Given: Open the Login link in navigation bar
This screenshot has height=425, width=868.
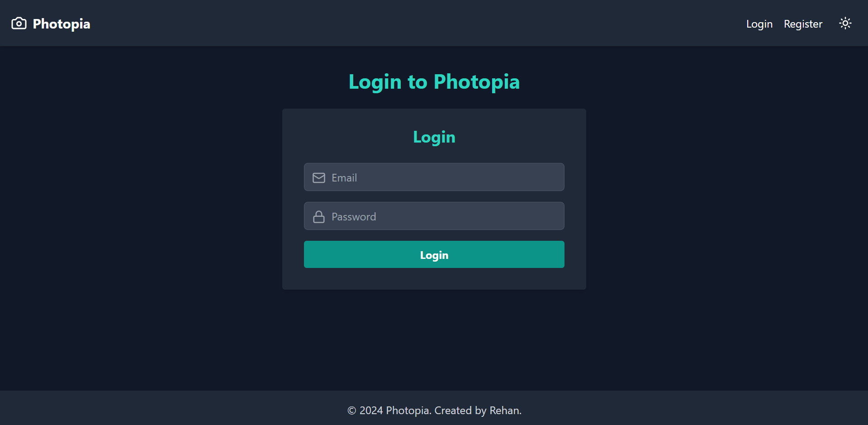Looking at the screenshot, I should 759,24.
